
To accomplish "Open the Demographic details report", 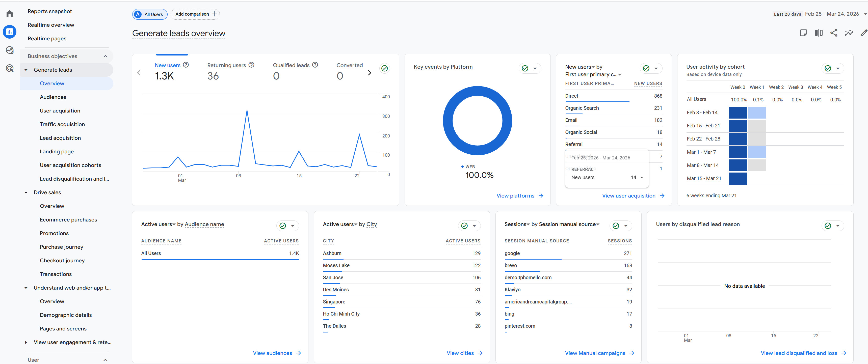I will tap(66, 315).
